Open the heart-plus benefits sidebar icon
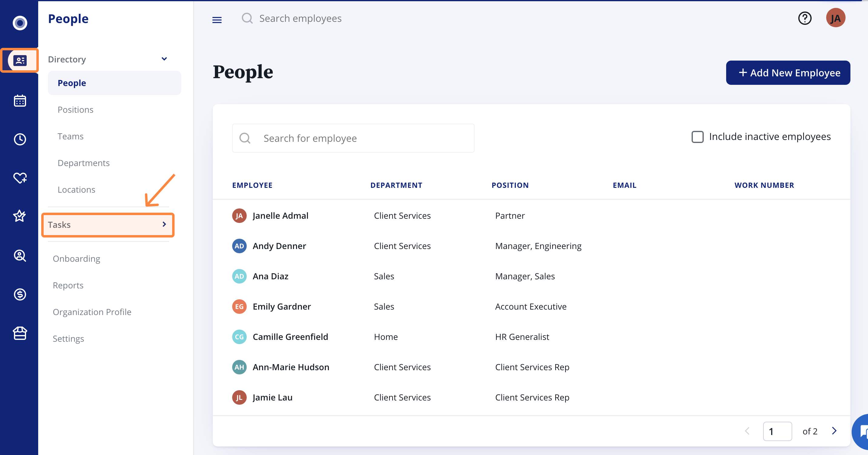Image resolution: width=868 pixels, height=455 pixels. click(20, 178)
